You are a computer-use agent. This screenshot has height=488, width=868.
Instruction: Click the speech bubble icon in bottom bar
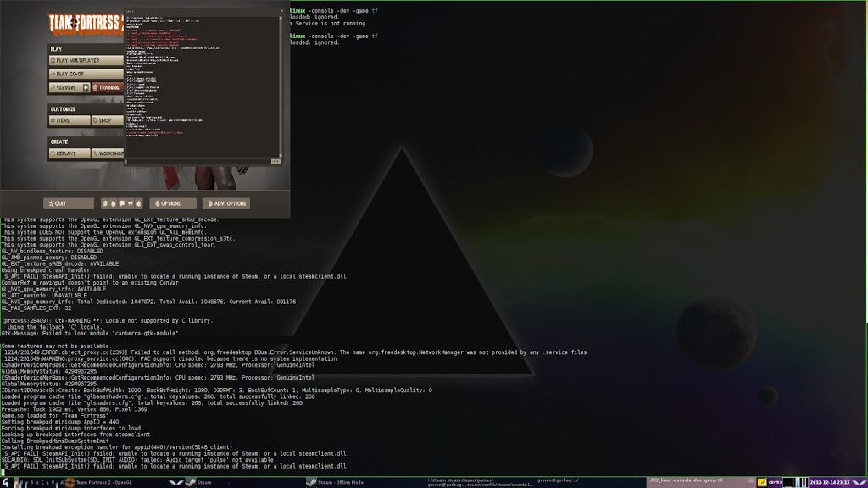click(x=122, y=203)
